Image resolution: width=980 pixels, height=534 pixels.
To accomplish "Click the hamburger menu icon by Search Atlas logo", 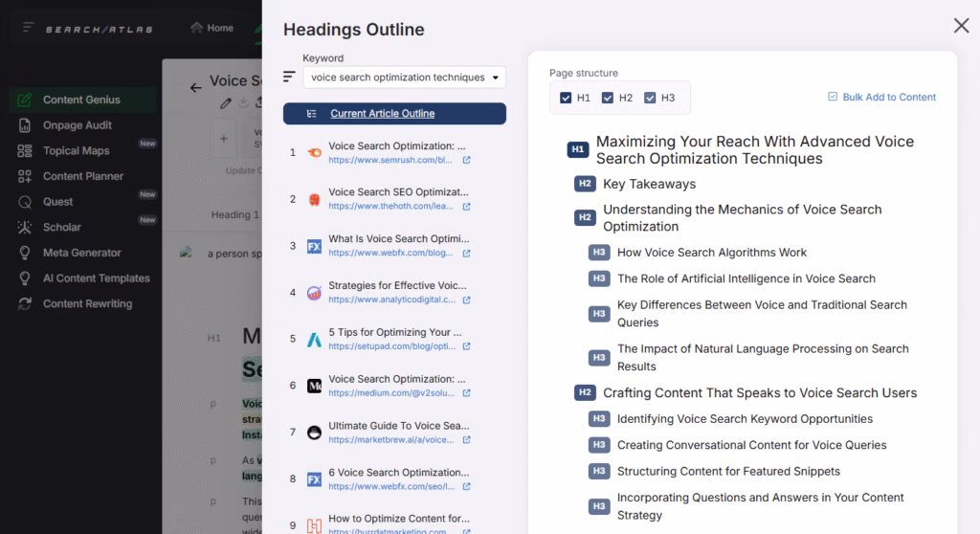I will [28, 28].
